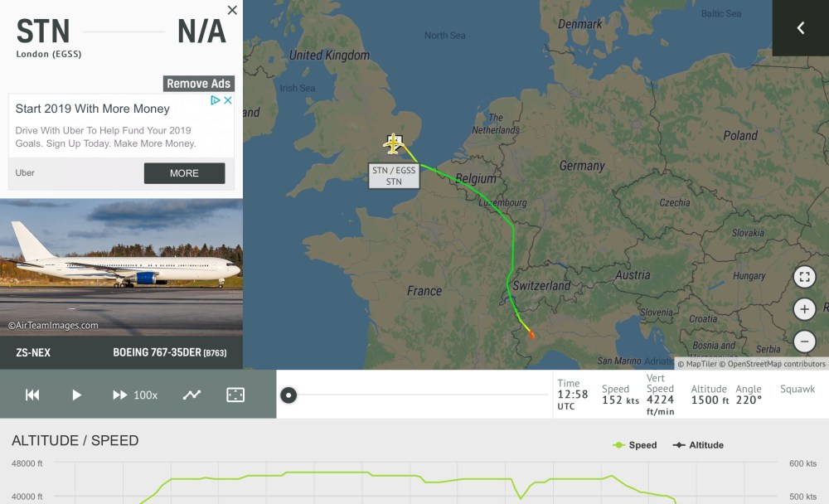The image size is (829, 504).
Task: Click the playback timeline slider handle
Action: tap(288, 395)
